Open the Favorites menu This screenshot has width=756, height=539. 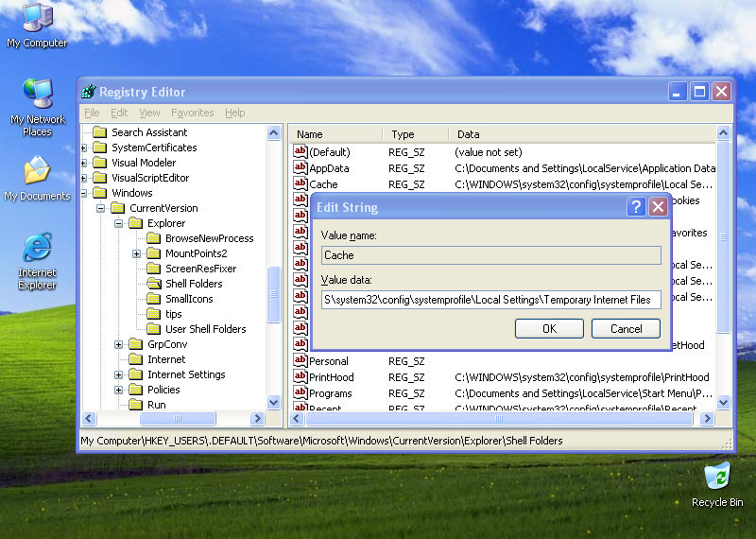(x=193, y=113)
